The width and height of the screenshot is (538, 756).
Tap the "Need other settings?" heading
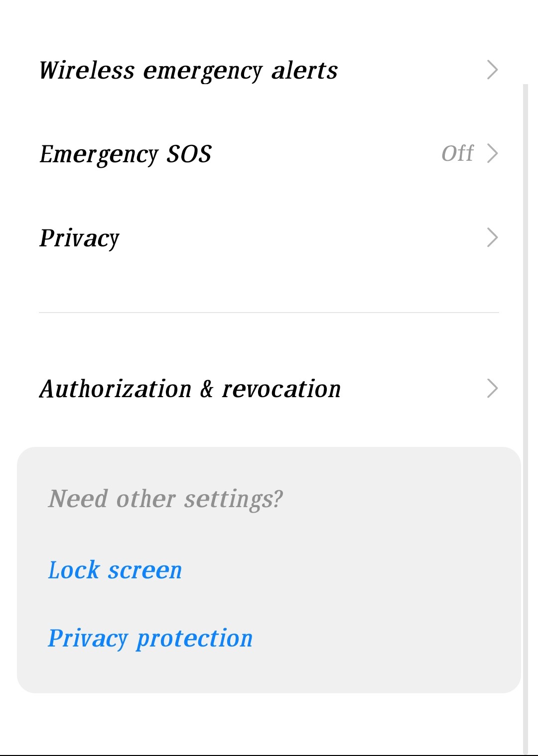(x=165, y=499)
